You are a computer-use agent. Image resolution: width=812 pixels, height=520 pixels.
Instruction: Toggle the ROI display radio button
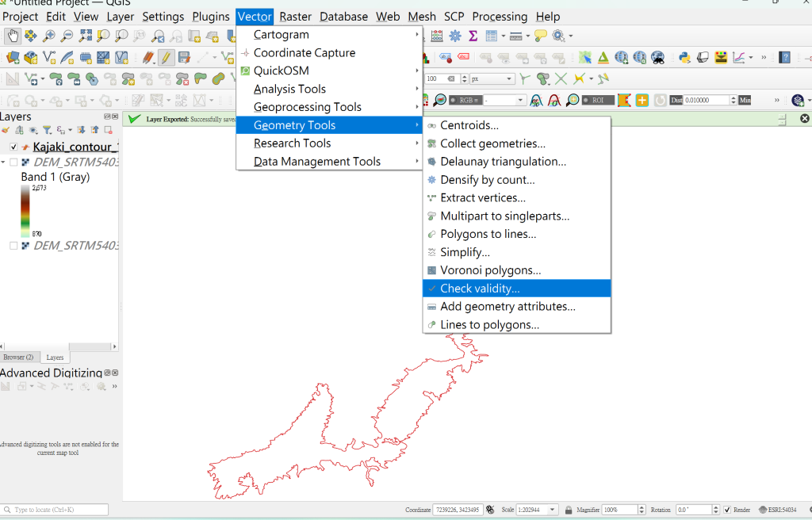586,100
